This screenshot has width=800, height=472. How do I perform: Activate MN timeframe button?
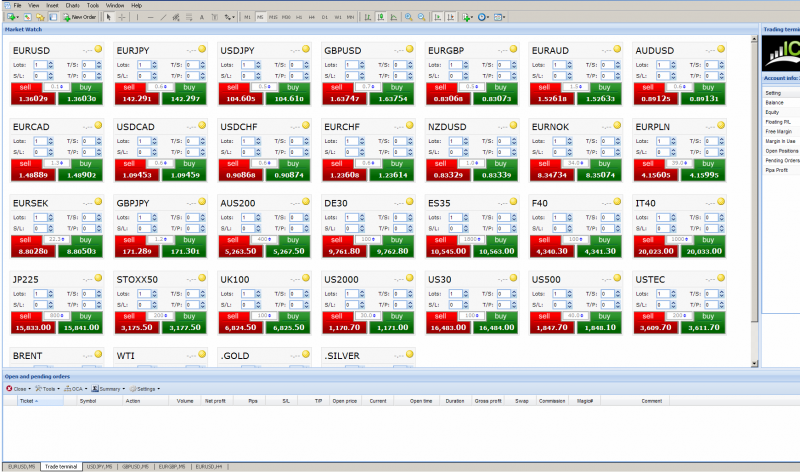[350, 17]
